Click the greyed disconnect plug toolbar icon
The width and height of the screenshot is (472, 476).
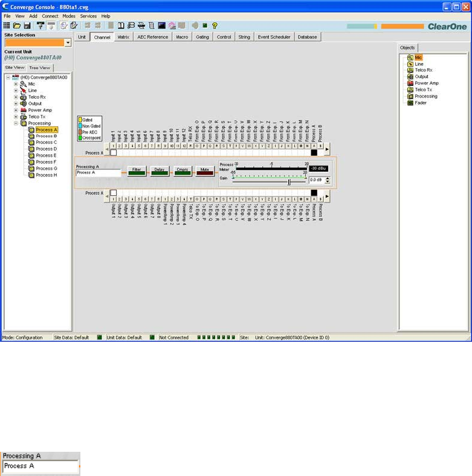pyautogui.click(x=51, y=25)
